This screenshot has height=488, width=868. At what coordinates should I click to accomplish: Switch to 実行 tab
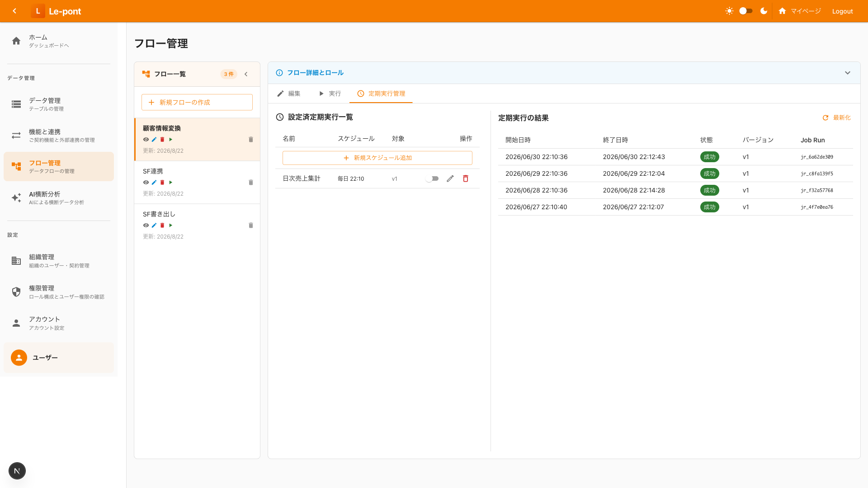coord(330,94)
